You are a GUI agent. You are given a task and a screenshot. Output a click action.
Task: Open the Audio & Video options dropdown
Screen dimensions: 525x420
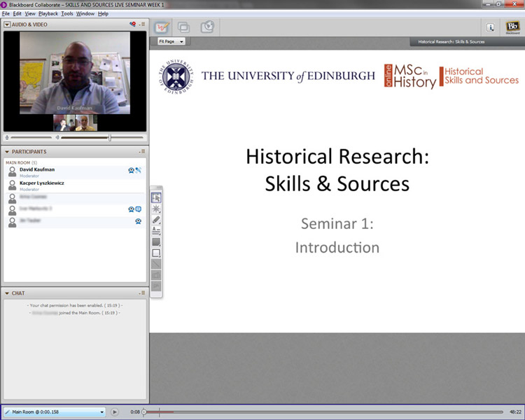point(7,24)
